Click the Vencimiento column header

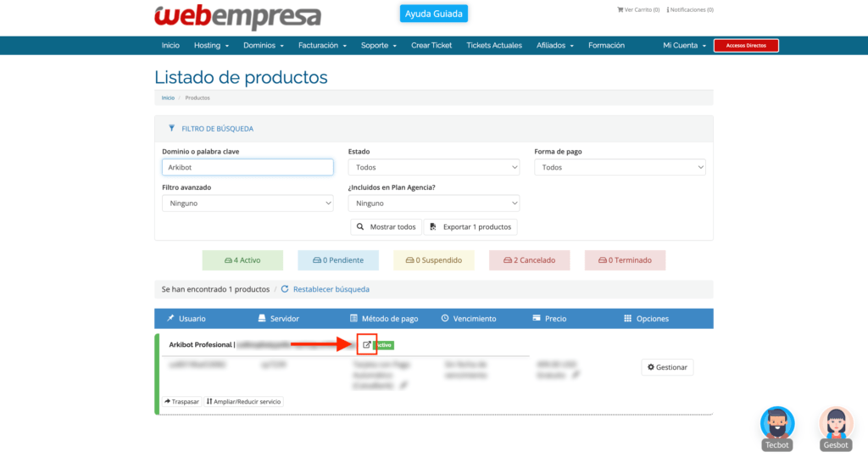469,319
